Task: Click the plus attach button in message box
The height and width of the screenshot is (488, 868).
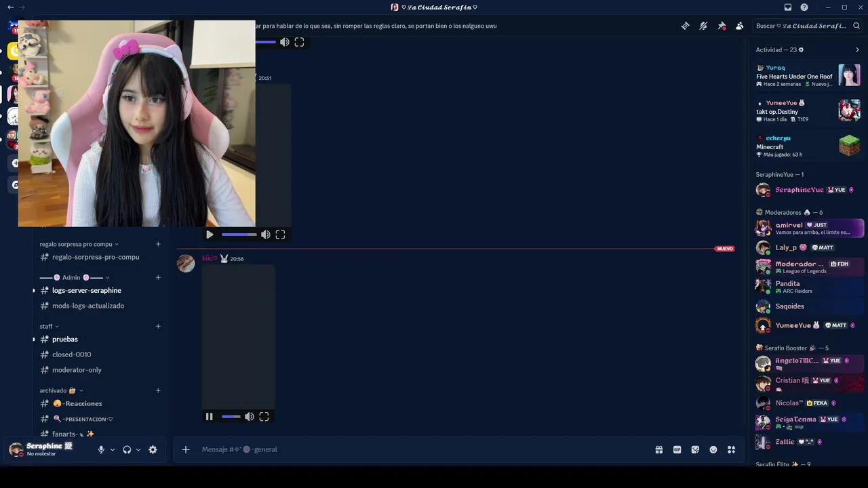Action: tap(185, 449)
